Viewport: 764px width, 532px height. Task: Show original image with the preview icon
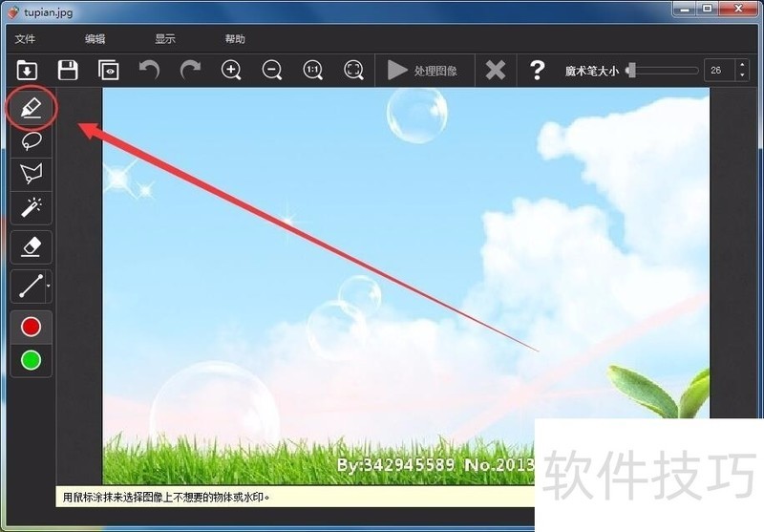(x=108, y=70)
